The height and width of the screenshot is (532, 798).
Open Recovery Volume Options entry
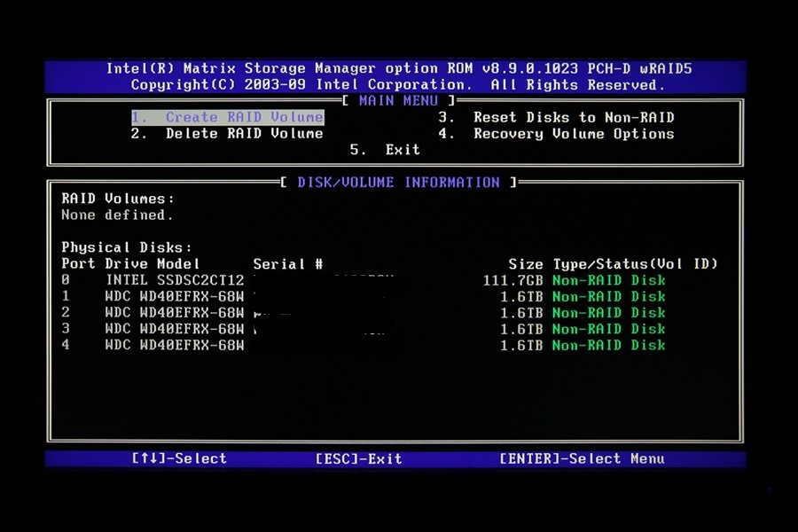click(556, 134)
